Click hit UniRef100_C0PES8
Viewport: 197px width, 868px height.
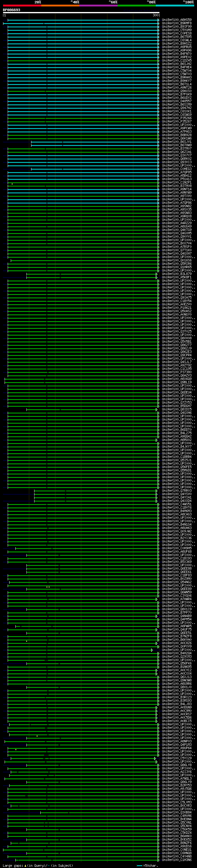pos(177,33)
